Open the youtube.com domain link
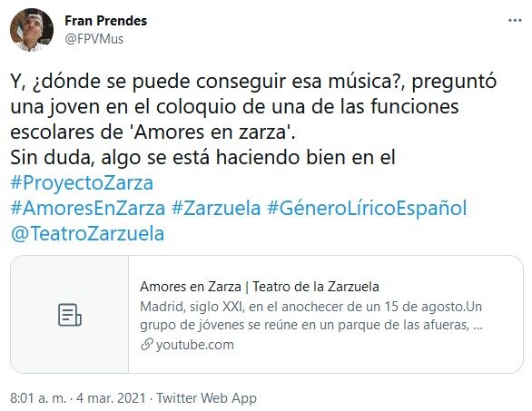532x411 pixels. 195,345
